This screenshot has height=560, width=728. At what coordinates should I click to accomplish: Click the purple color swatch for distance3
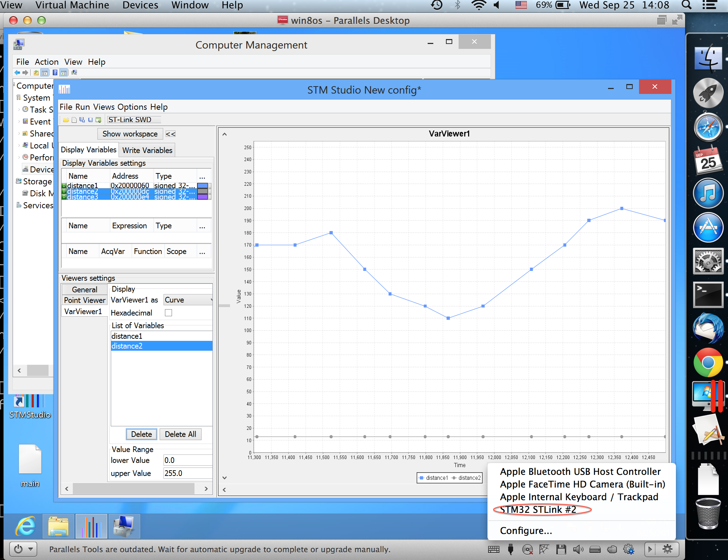[x=202, y=197]
